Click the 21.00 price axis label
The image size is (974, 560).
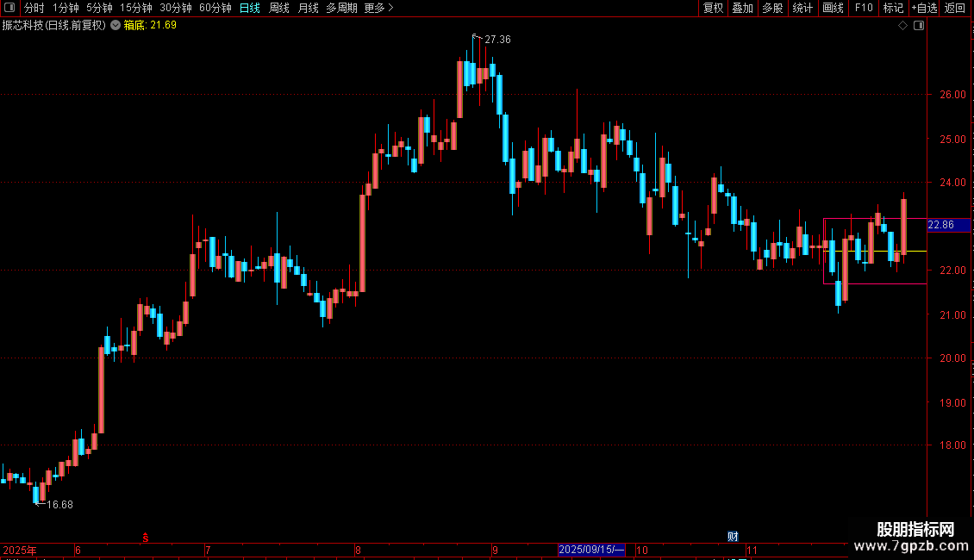coord(952,315)
